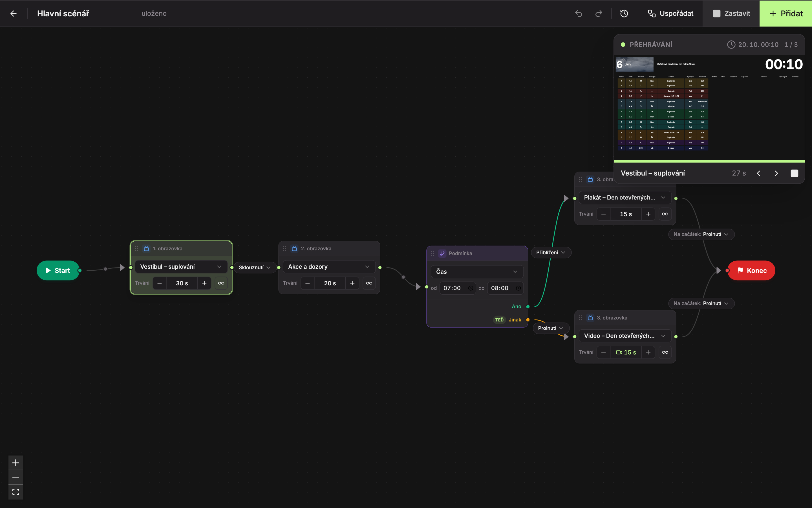This screenshot has height=508, width=812.
Task: Show the previous screen in the playback panel
Action: (x=758, y=173)
